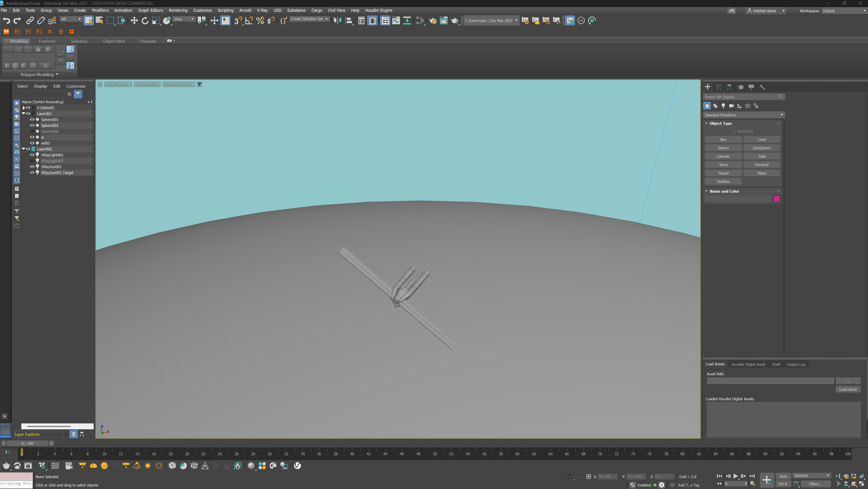Viewport: 868px width, 489px height.
Task: Click the time slider 0 / 100 handle
Action: [28, 443]
